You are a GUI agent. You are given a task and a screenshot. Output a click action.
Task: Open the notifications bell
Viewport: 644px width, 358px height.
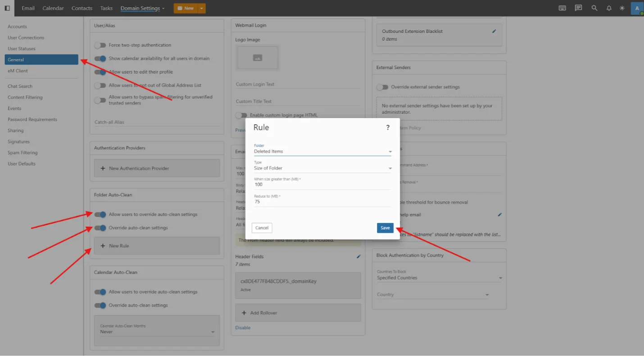pyautogui.click(x=609, y=8)
